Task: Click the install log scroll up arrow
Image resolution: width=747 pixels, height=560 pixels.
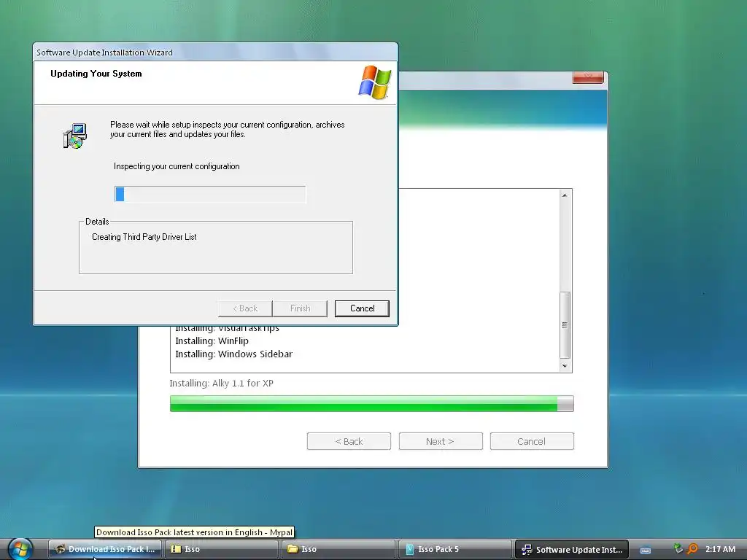Action: pos(565,195)
